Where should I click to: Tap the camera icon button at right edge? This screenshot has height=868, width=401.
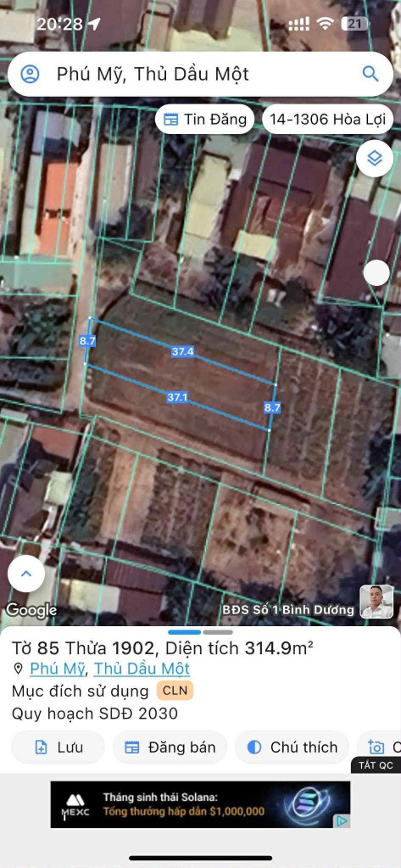(380, 747)
